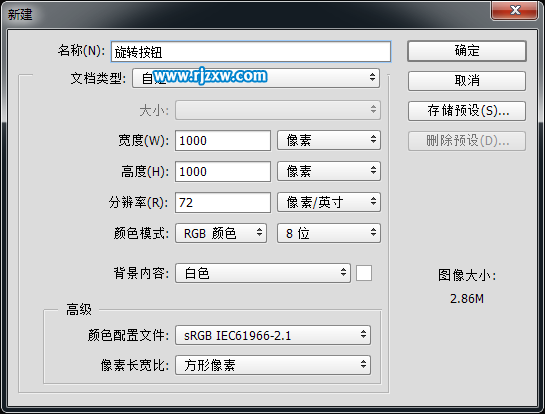
Task: Click the 分辨率 resolution field
Action: (223, 202)
